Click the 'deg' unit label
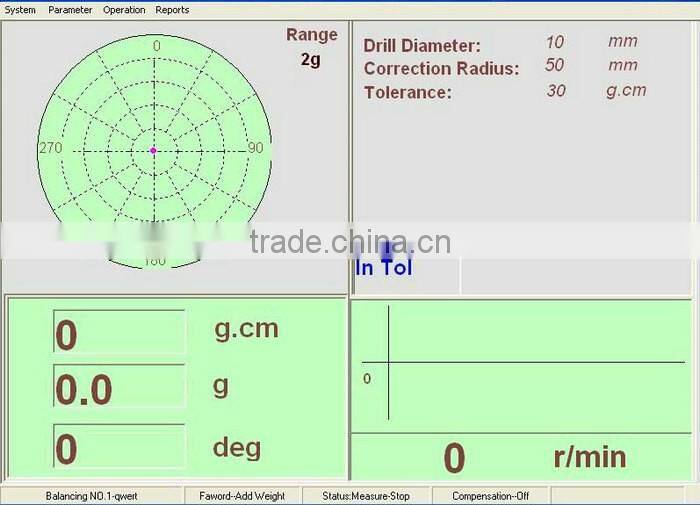 point(237,447)
